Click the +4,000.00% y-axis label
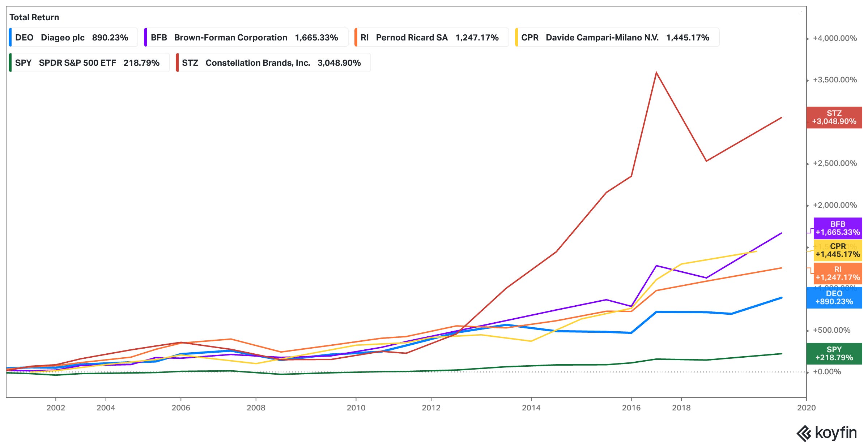 pyautogui.click(x=835, y=38)
